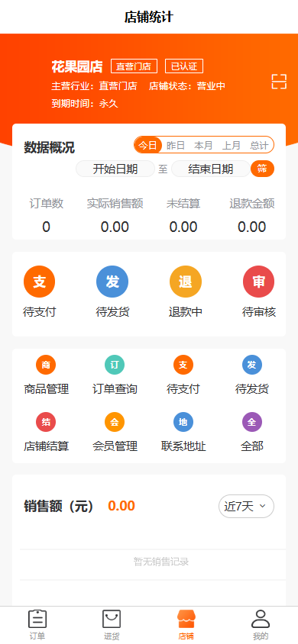The image size is (298, 644).
Task: Open 订单查询 order query icon
Action: [115, 365]
